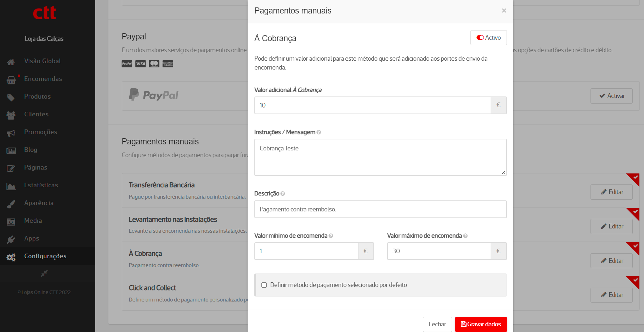Click the Valor máximo de encomenda field
Viewport: 644px width, 332px height.
point(439,251)
